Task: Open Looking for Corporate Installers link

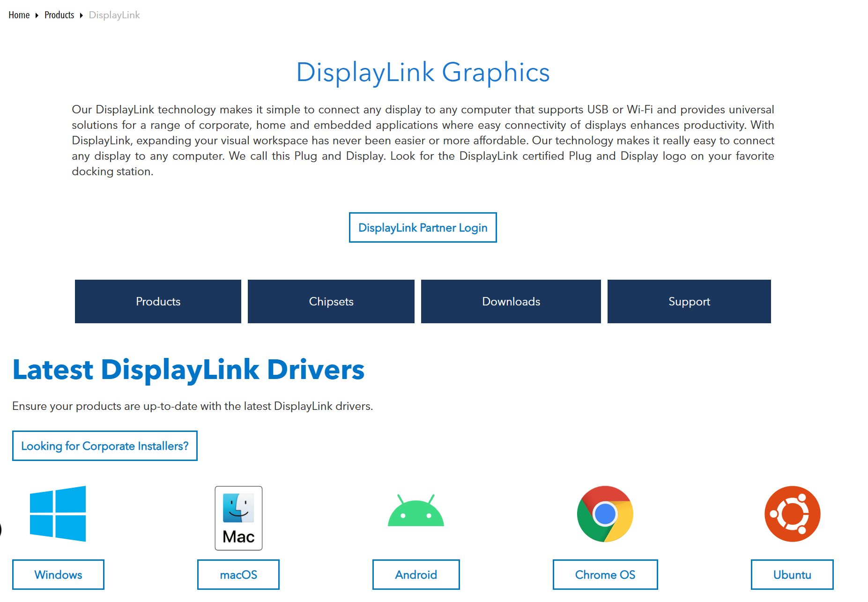Action: [105, 446]
